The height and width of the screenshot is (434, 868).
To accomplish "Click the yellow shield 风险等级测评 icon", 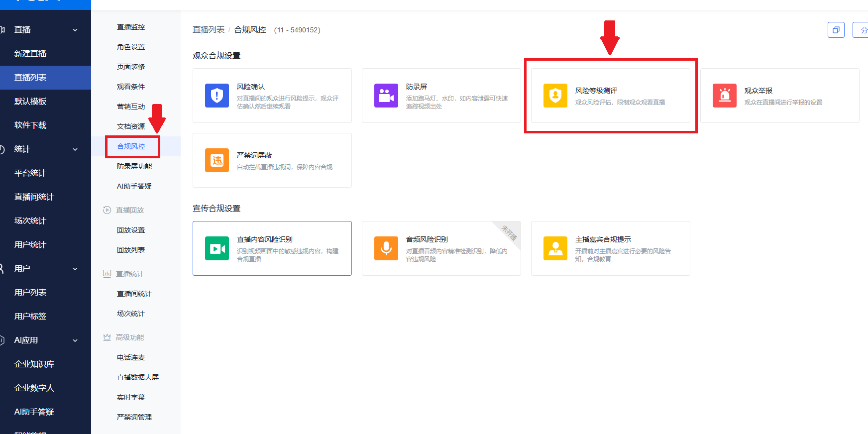I will click(x=555, y=96).
